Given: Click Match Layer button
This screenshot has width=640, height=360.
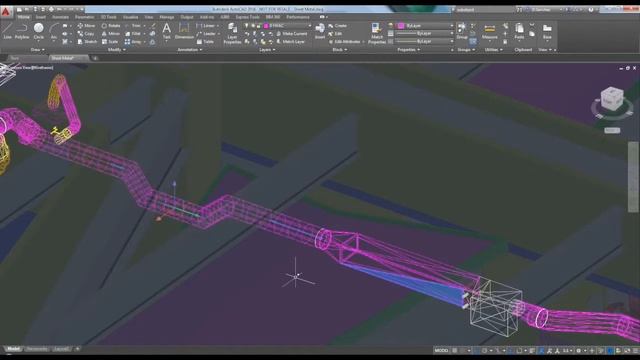Looking at the screenshot, I should tap(291, 42).
